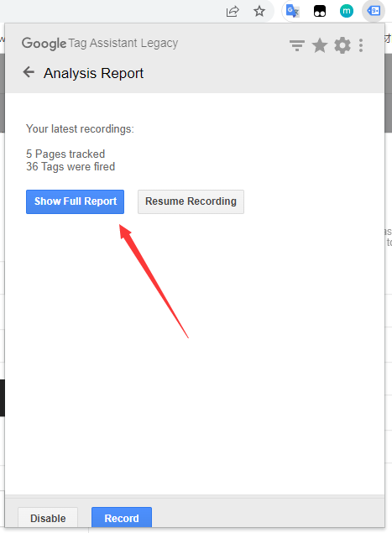
Task: Open the filter icon in Tag Assistant header
Action: [x=297, y=45]
